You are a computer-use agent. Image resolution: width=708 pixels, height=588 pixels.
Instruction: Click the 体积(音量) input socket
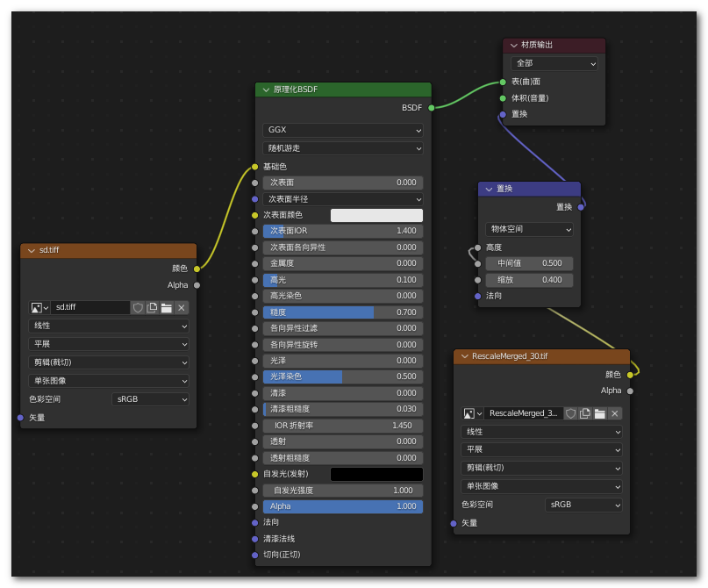(x=503, y=98)
